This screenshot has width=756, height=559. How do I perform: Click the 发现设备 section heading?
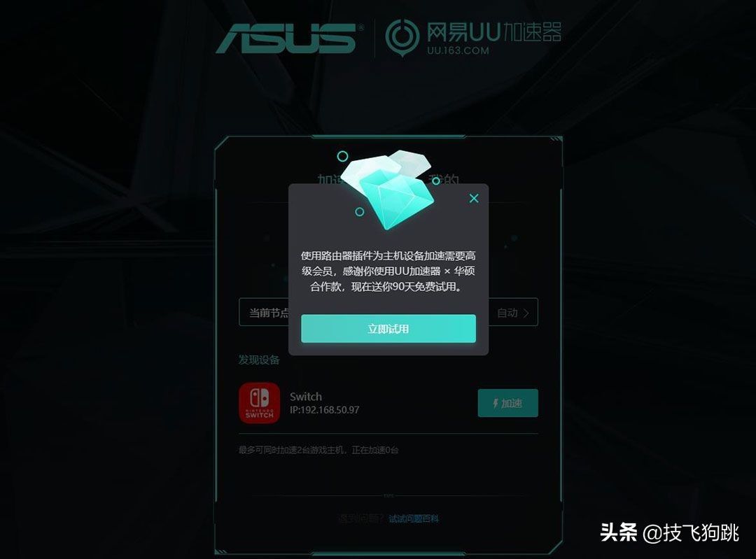[259, 360]
